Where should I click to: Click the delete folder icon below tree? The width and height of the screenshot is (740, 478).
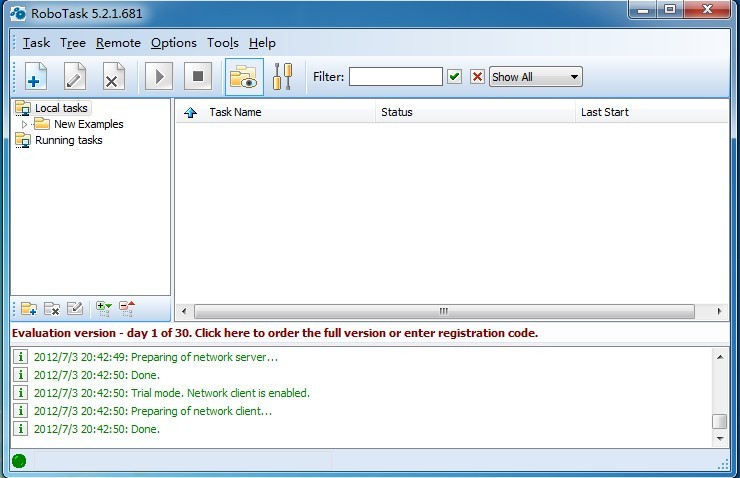(52, 309)
